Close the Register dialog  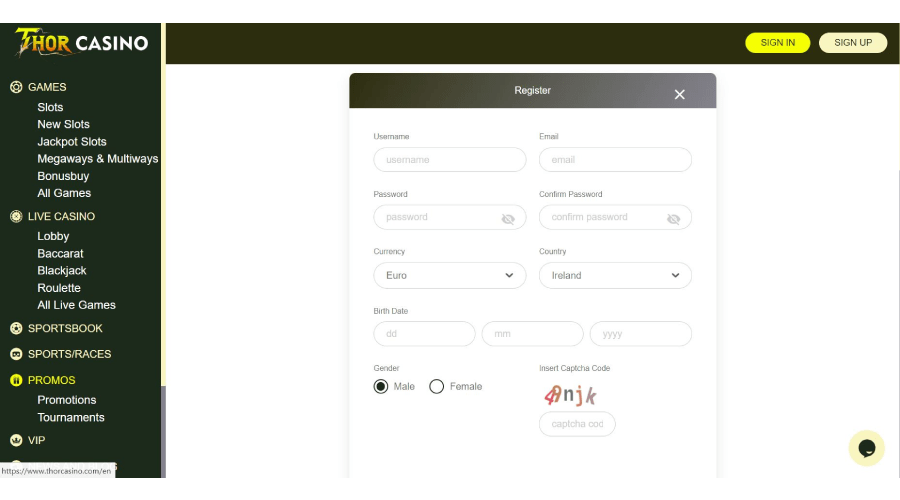tap(680, 94)
